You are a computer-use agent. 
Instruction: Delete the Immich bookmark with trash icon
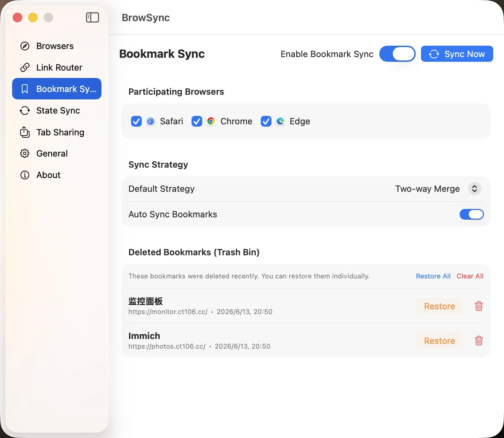click(479, 341)
